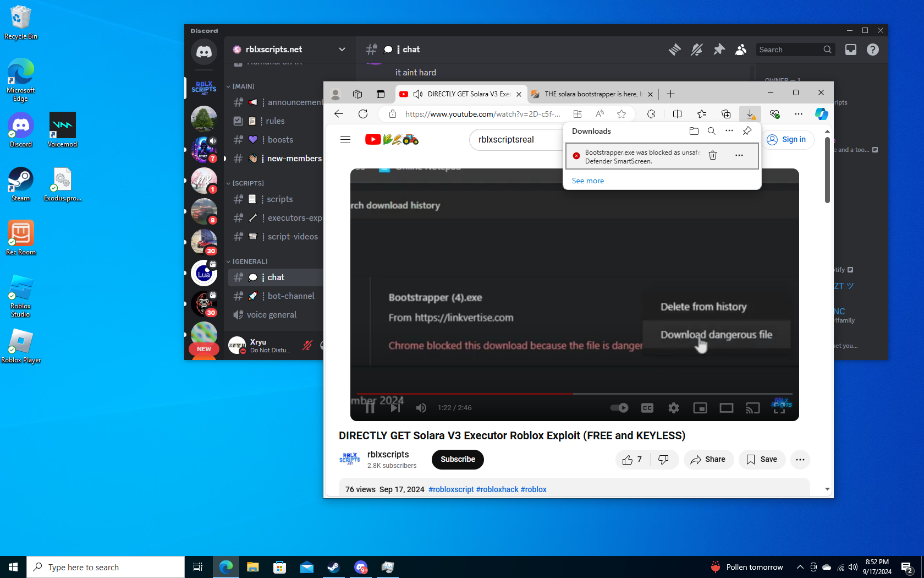Collapse the SCRIPTS channel category
Screen dimensions: 924x578
245,183
